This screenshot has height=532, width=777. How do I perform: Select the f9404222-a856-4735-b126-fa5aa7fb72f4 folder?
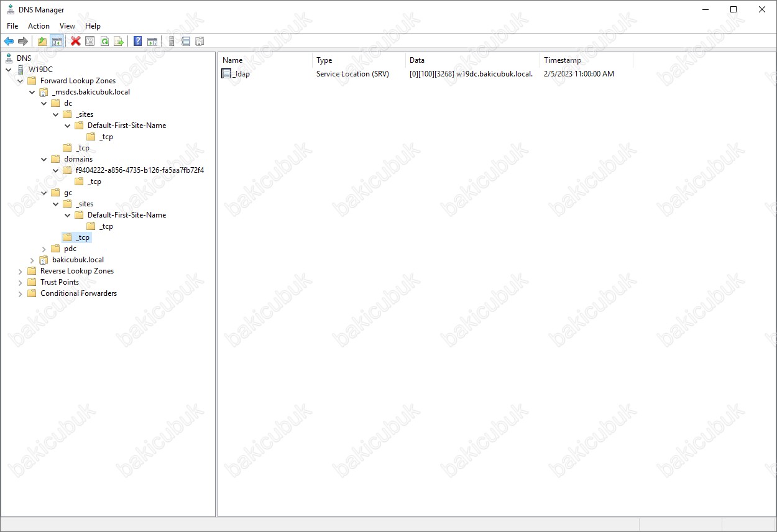(x=140, y=170)
